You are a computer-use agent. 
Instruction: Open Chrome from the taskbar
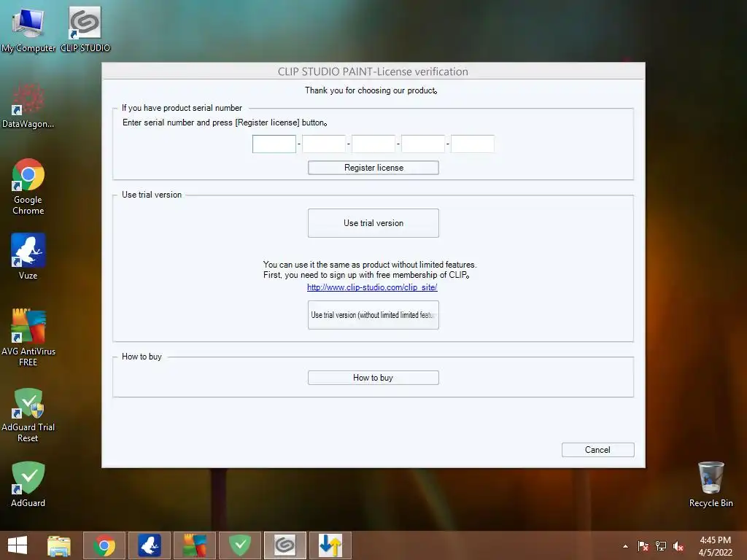click(x=104, y=545)
